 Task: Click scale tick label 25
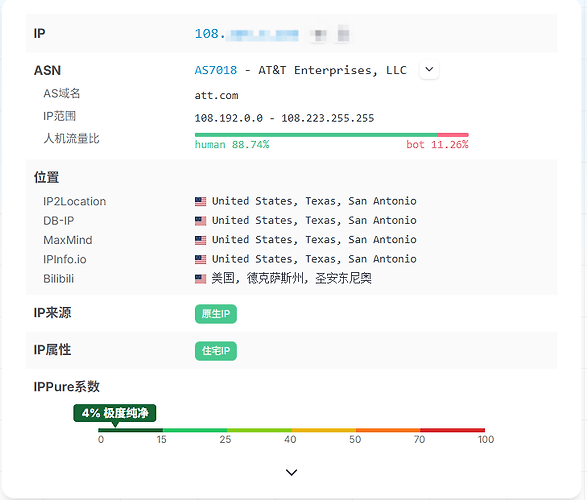(x=225, y=439)
